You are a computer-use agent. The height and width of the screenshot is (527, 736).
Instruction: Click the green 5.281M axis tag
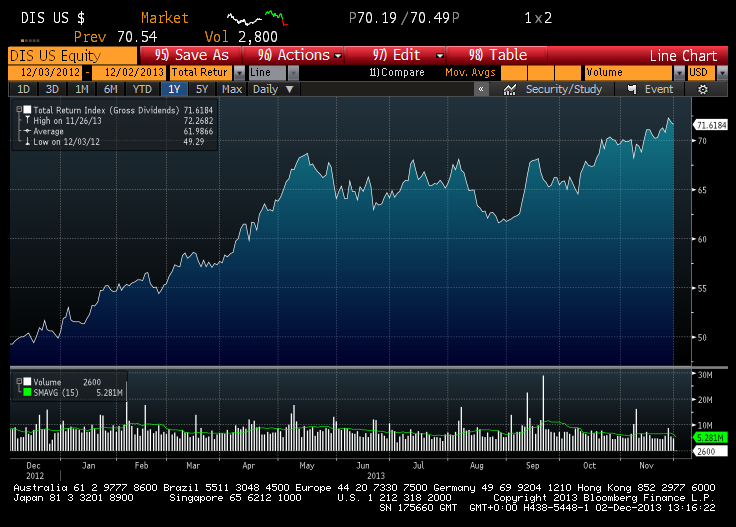pyautogui.click(x=710, y=438)
